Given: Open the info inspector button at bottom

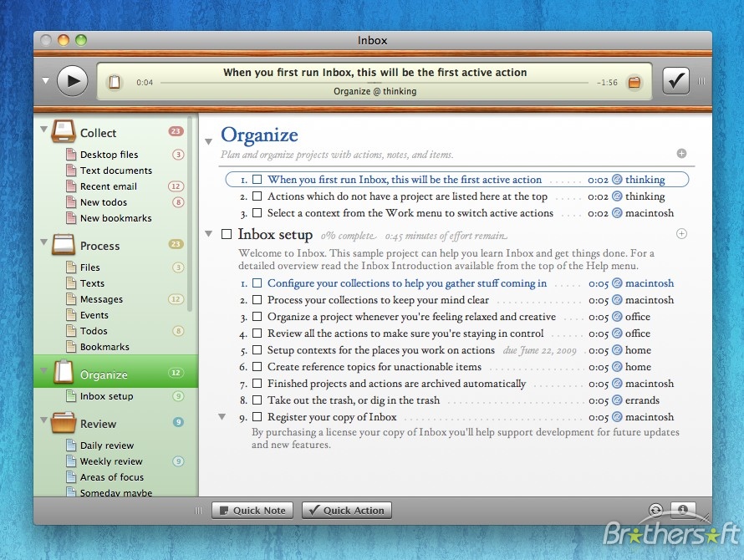Looking at the screenshot, I should tap(683, 510).
